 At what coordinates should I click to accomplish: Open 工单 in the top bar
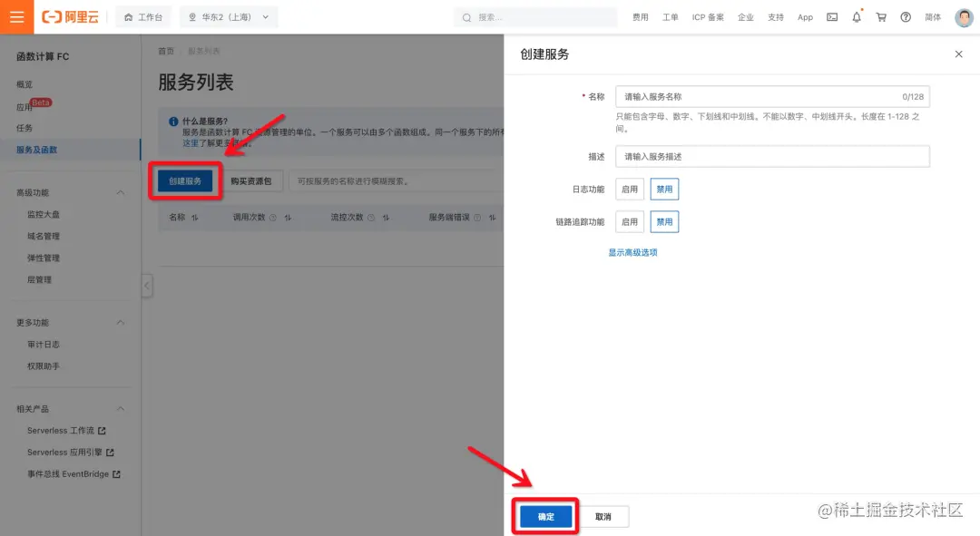[670, 17]
